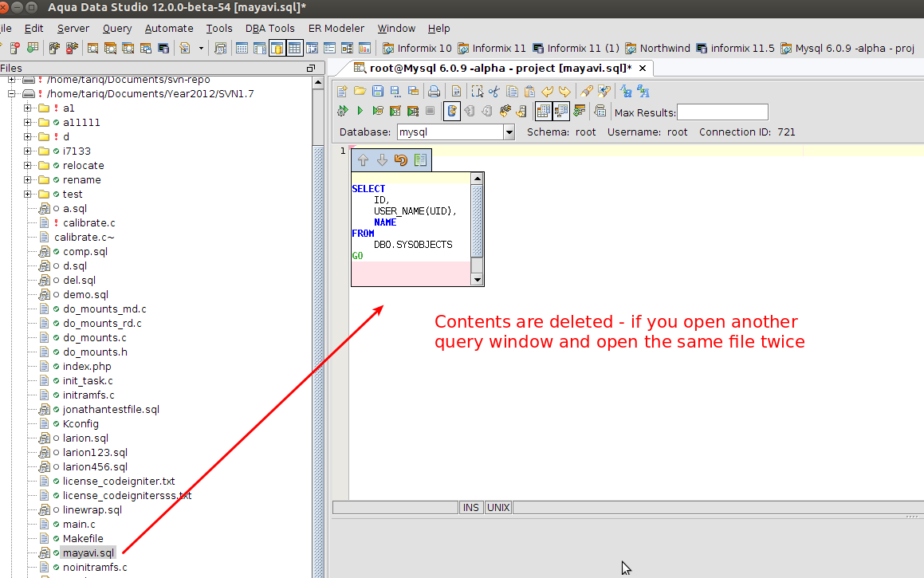Toggle the grid table panel button in the main toolbar
The height and width of the screenshot is (578, 924).
294,49
